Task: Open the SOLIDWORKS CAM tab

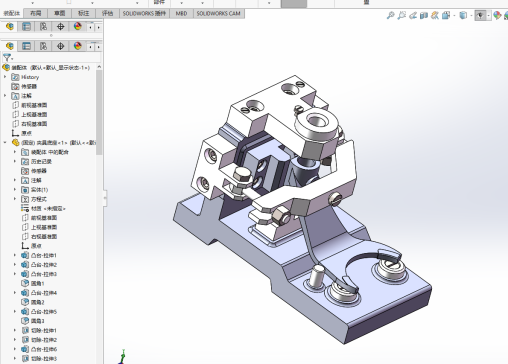Action: click(x=219, y=13)
